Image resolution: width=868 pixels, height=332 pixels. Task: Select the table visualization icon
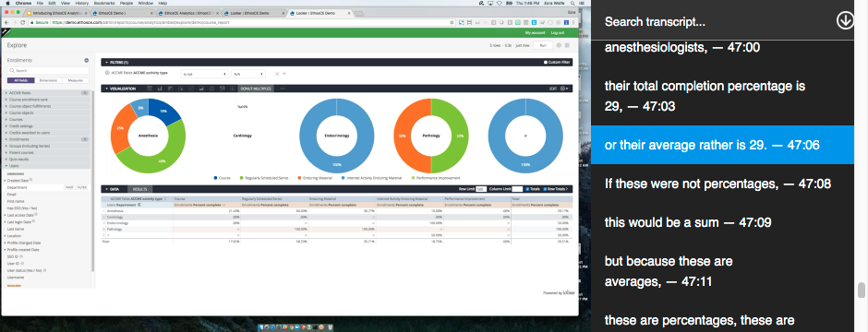click(150, 89)
